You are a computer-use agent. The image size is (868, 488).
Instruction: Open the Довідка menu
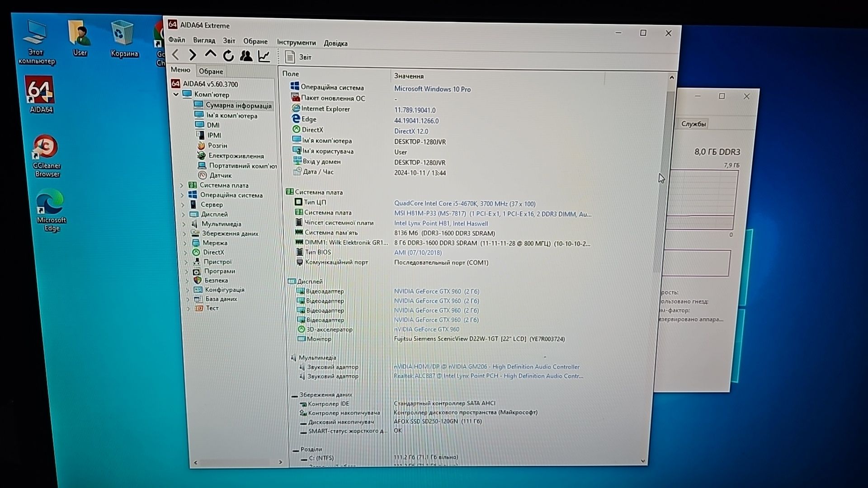(335, 43)
